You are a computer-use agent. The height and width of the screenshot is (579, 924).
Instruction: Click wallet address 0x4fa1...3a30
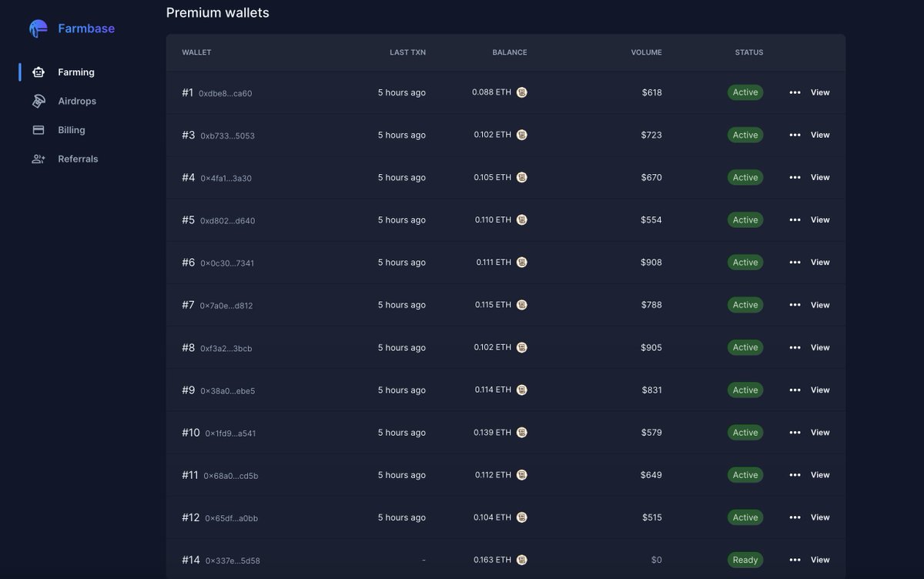226,179
